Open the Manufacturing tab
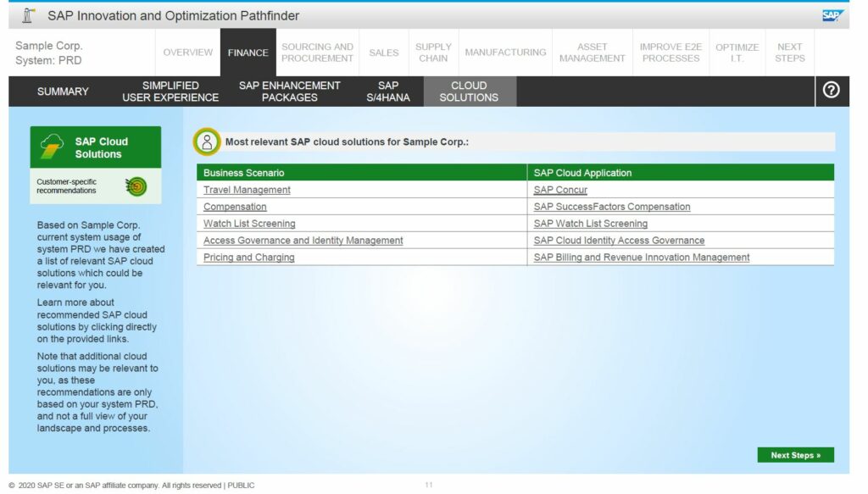The height and width of the screenshot is (494, 868). click(x=505, y=53)
